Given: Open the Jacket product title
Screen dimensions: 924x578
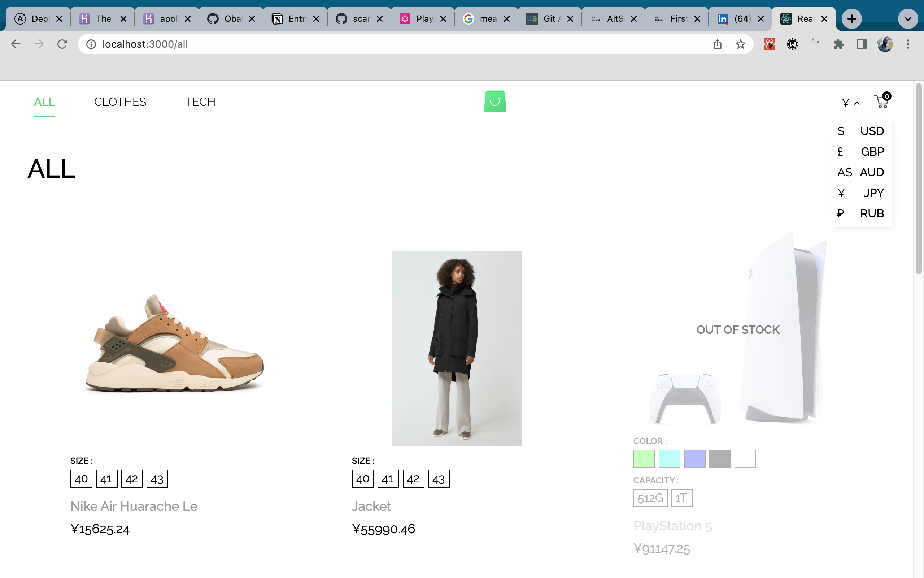Looking at the screenshot, I should point(371,506).
